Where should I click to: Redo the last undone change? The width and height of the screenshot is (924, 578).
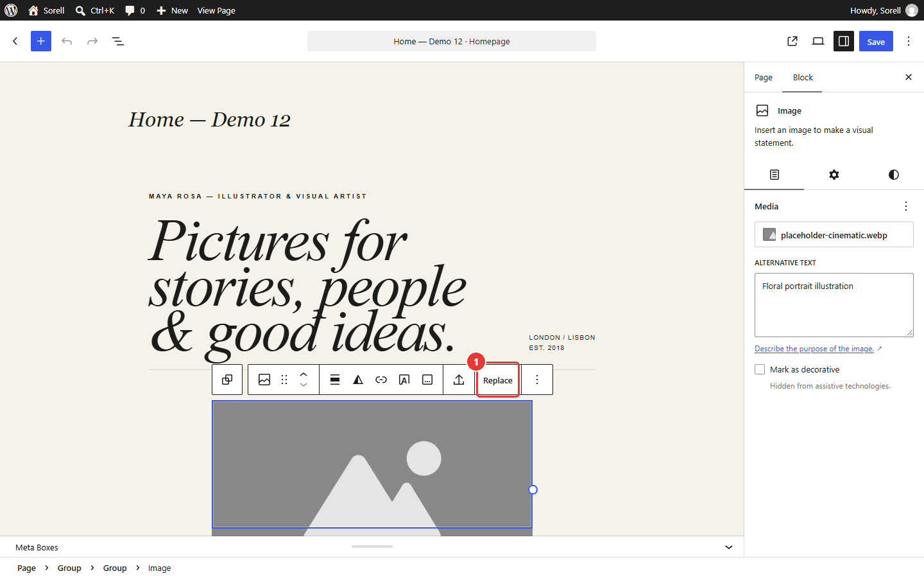(x=92, y=41)
